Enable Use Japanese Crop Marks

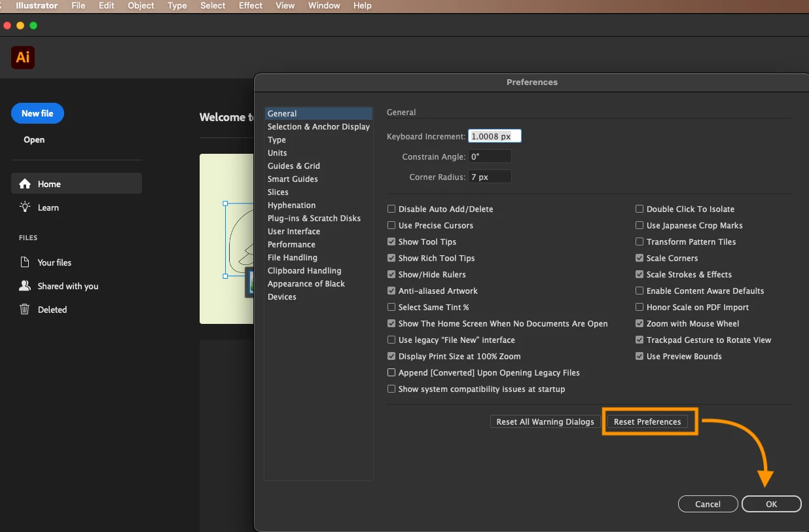[x=639, y=226]
